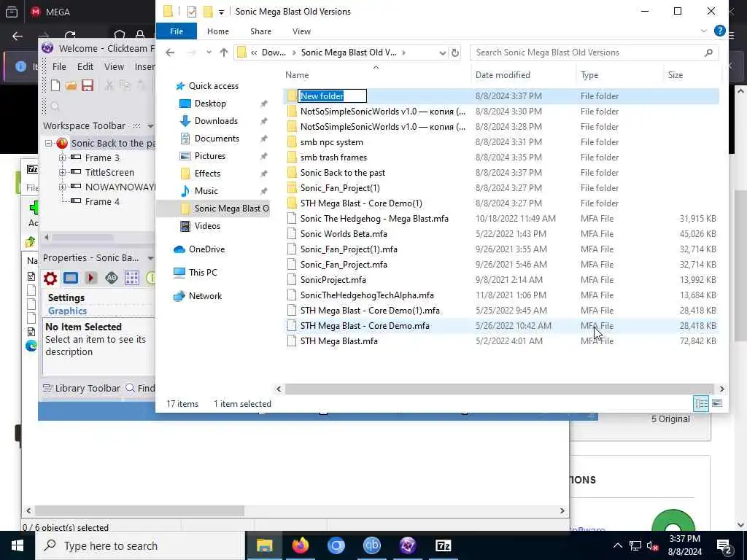Open the notification center icon
This screenshot has width=747, height=560.
click(724, 545)
